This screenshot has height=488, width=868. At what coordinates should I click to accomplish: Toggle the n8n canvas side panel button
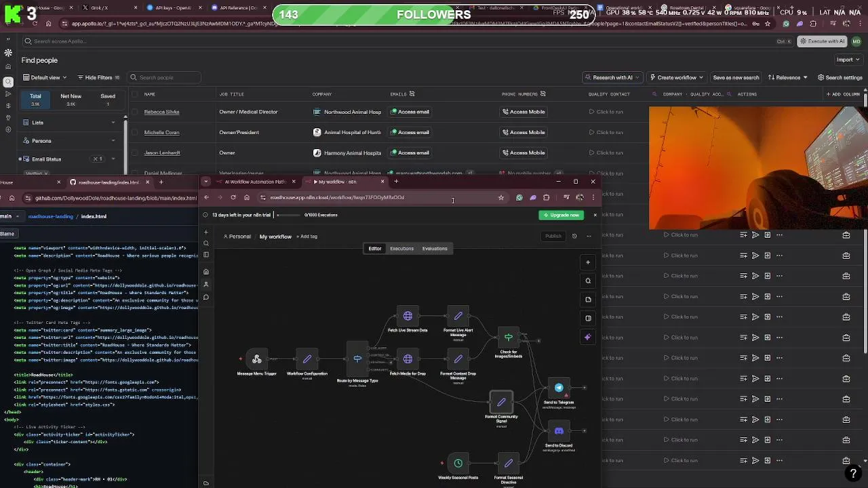click(x=588, y=318)
